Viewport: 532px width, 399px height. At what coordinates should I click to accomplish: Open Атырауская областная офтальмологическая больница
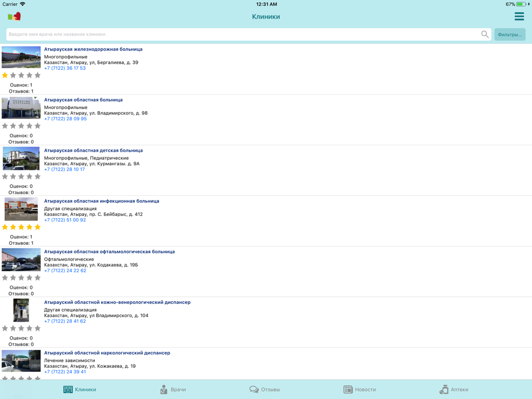click(109, 252)
